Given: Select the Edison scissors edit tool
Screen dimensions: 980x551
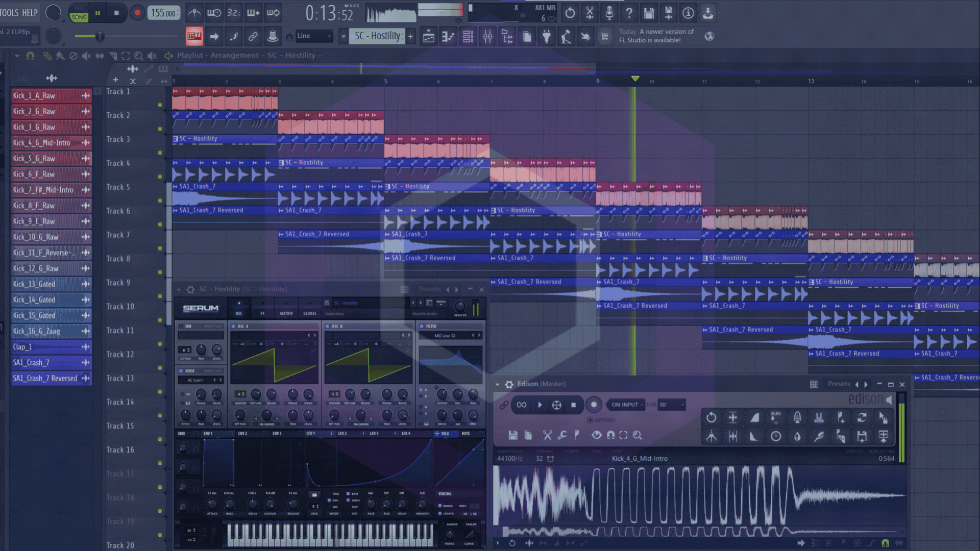Looking at the screenshot, I should click(547, 435).
